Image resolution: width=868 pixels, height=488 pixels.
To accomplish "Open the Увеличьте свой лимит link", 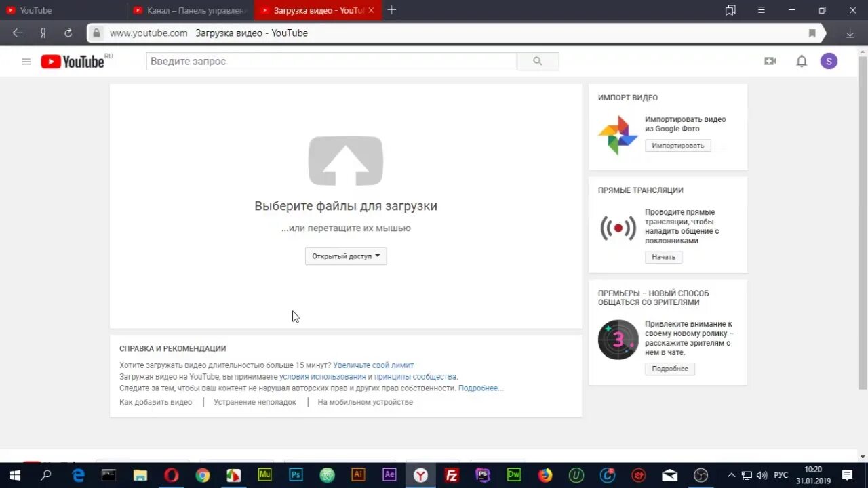I will [x=374, y=365].
